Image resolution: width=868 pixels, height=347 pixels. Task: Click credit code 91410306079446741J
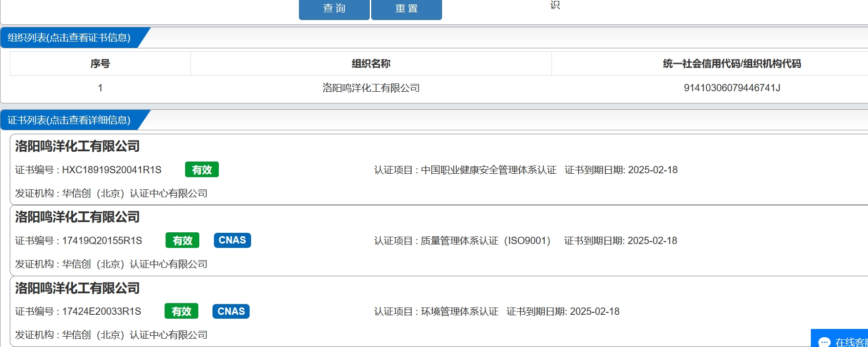point(732,88)
